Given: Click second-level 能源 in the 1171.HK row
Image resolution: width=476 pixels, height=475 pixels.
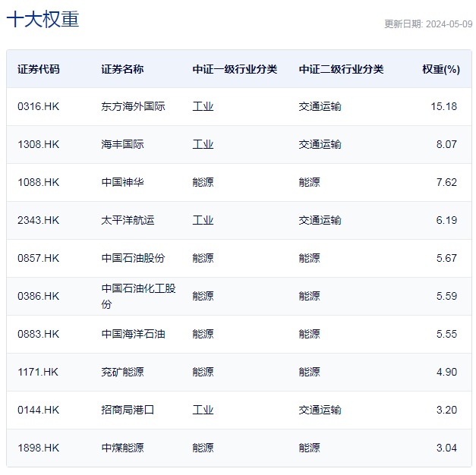Looking at the screenshot, I should click(x=309, y=372).
